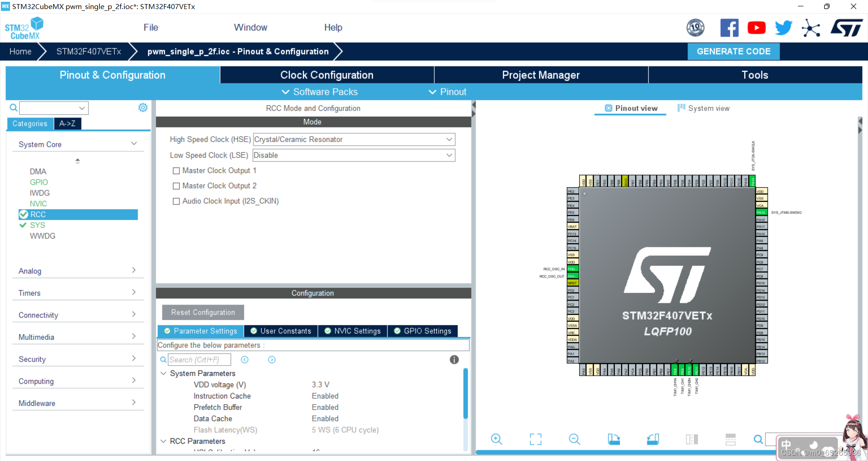Open the category settings gear icon

coord(143,108)
